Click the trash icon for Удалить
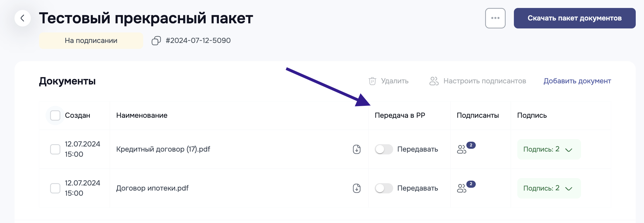Image resolution: width=644 pixels, height=223 pixels. pos(372,81)
